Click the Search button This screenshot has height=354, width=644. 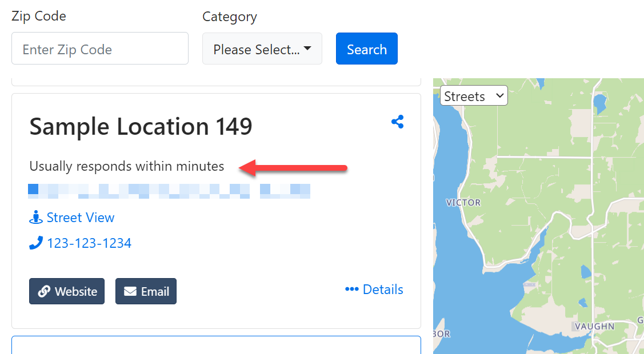(367, 49)
